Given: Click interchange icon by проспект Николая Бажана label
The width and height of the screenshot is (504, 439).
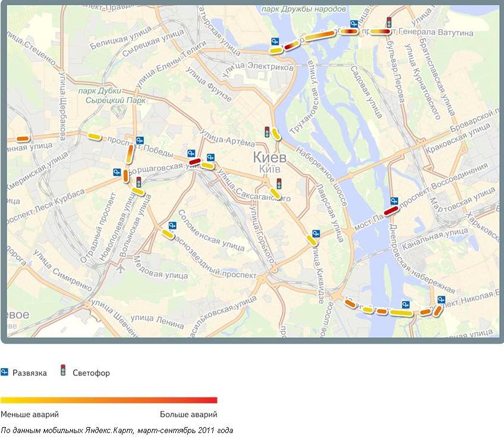Looking at the screenshot, I should 442,300.
